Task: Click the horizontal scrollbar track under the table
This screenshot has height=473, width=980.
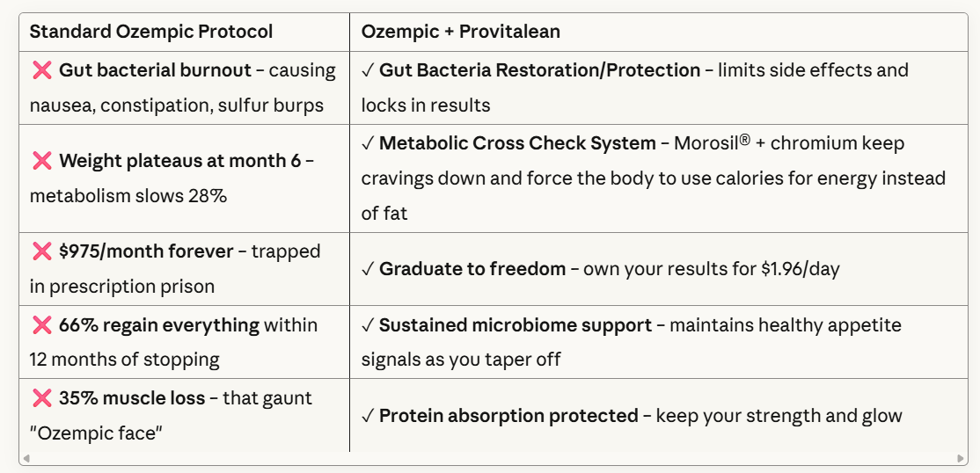Action: click(x=493, y=458)
